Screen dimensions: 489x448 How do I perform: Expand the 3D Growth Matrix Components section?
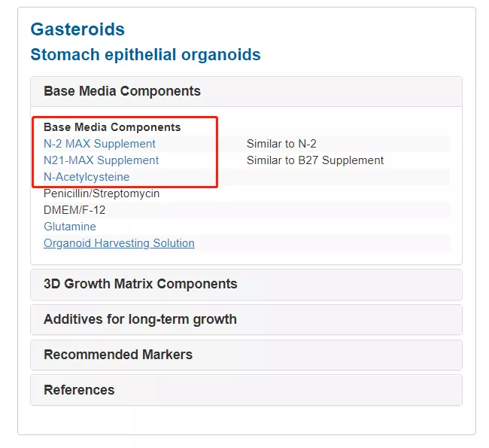point(140,284)
